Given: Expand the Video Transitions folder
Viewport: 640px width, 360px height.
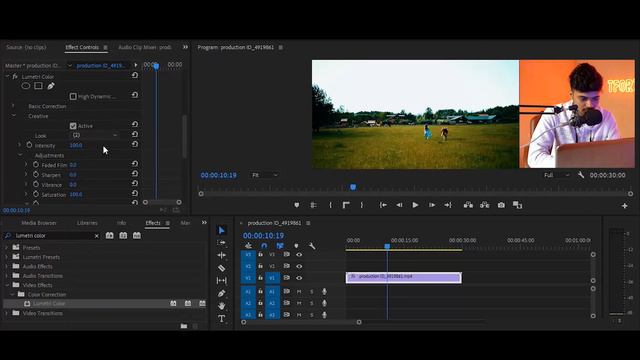Looking at the screenshot, I should point(6,313).
